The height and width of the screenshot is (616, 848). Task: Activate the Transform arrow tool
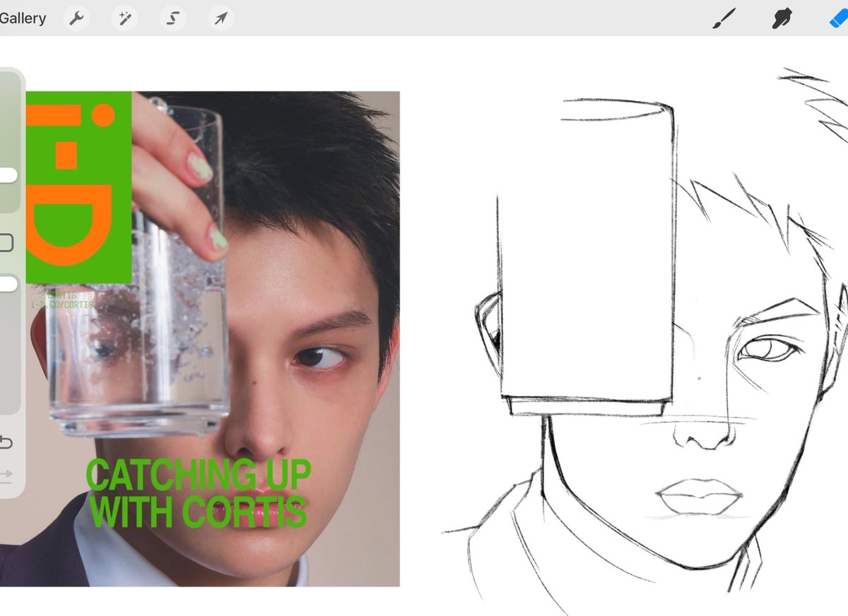click(x=221, y=18)
